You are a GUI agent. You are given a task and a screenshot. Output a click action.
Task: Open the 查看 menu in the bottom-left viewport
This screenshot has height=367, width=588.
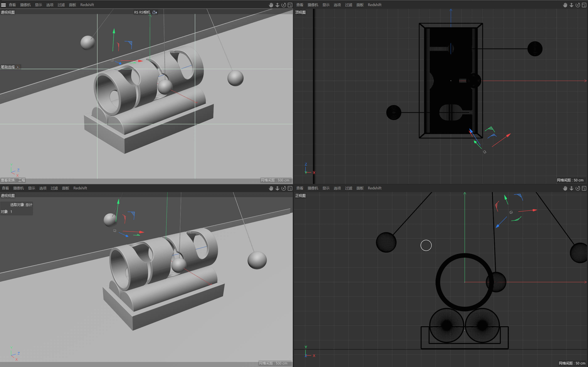[x=5, y=188]
